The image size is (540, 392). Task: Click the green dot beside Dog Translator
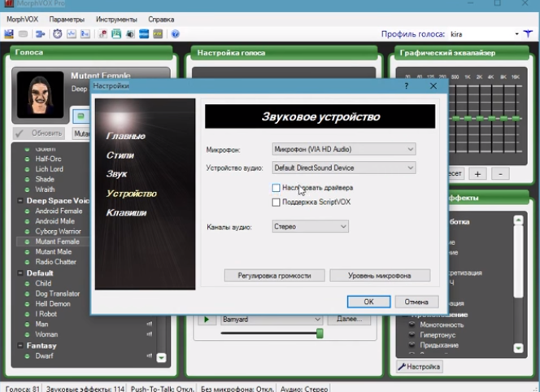[27, 294]
